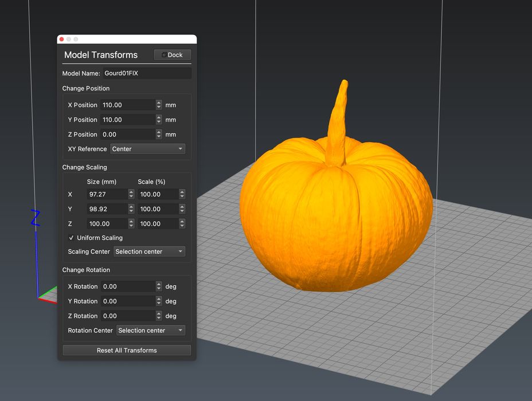
Task: Select the orange pumpkin model
Action: (335, 218)
